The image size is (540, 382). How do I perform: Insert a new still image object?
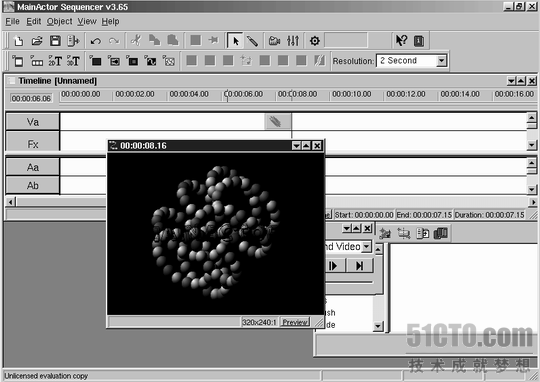pyautogui.click(x=18, y=61)
